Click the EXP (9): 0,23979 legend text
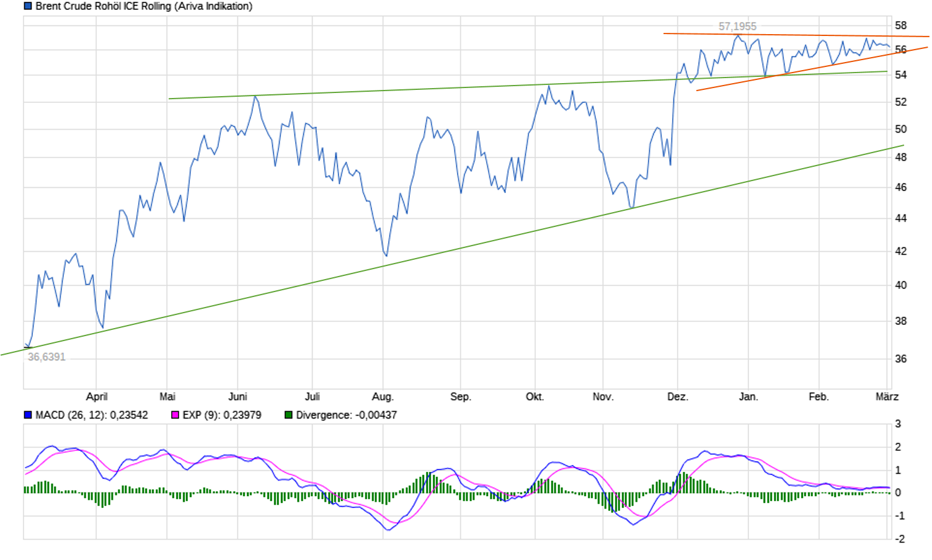The width and height of the screenshot is (932, 560). 221,414
